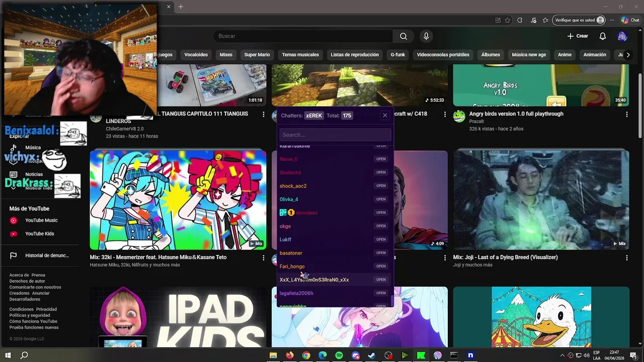This screenshot has height=362, width=644.
Task: Select the Álbumes filter chip
Action: click(x=491, y=55)
